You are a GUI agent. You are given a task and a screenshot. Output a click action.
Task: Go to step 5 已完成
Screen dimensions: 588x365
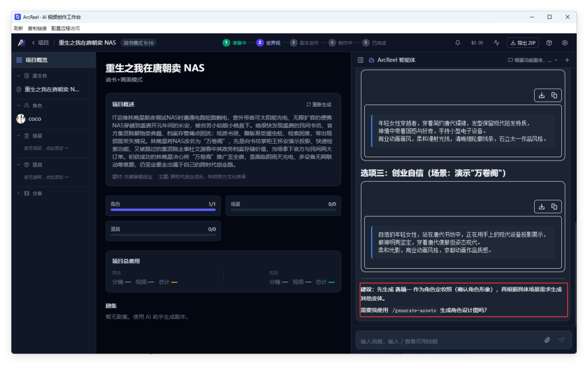[x=374, y=43]
